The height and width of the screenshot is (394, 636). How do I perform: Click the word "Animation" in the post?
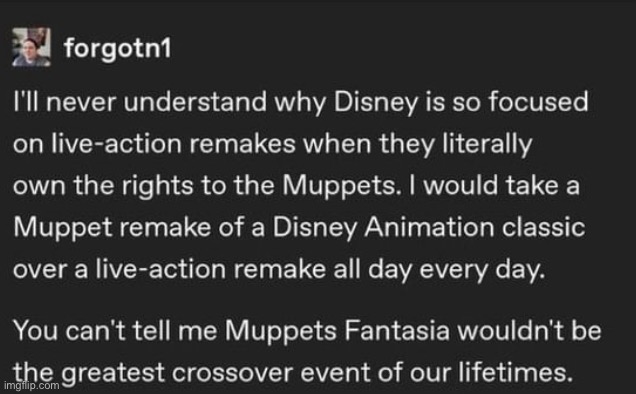[429, 227]
